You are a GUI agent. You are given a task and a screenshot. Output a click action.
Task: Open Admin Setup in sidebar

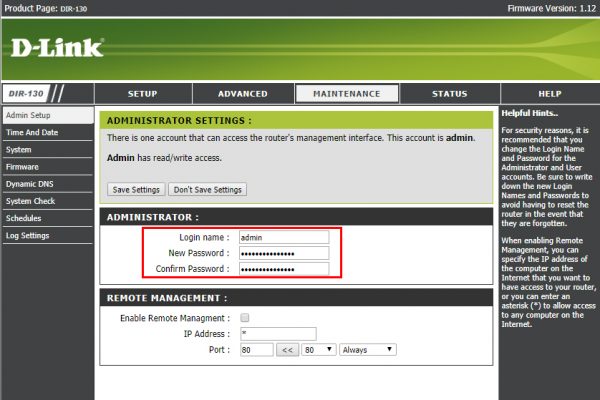click(x=48, y=115)
